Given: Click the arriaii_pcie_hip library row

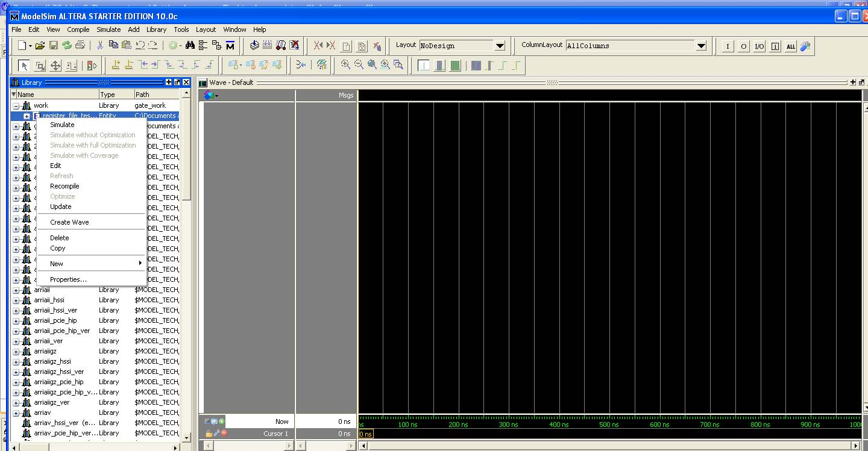Looking at the screenshot, I should click(x=95, y=320).
